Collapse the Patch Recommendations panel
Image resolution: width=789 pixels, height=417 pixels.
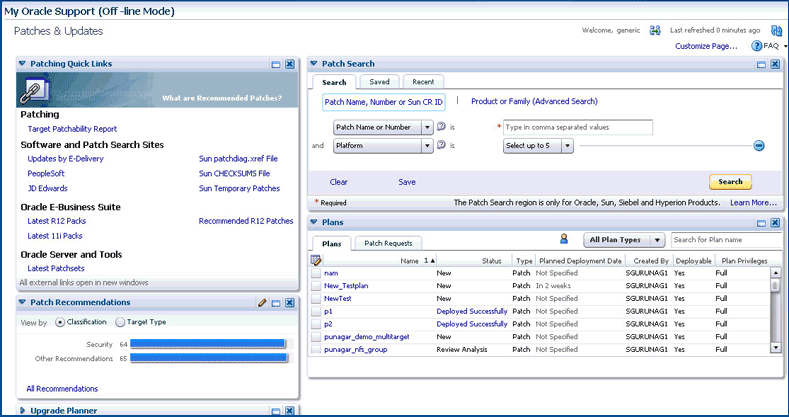pos(22,302)
